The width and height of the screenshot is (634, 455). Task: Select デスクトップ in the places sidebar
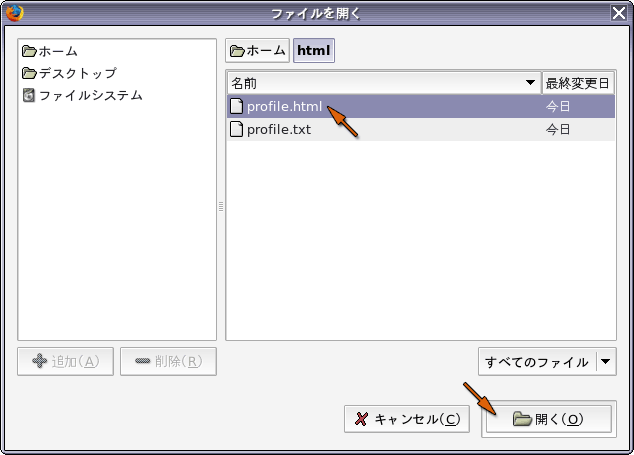coord(117,73)
